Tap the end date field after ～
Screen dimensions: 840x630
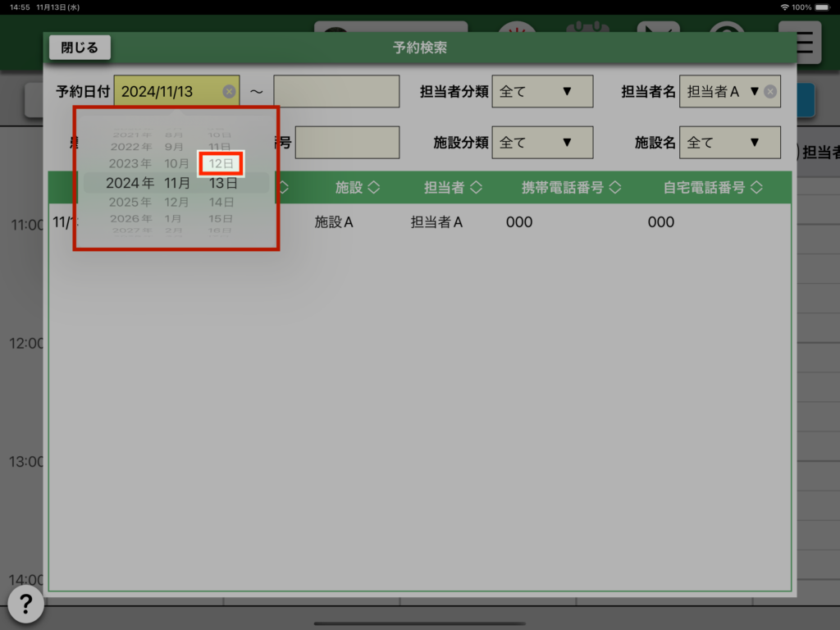pos(336,92)
